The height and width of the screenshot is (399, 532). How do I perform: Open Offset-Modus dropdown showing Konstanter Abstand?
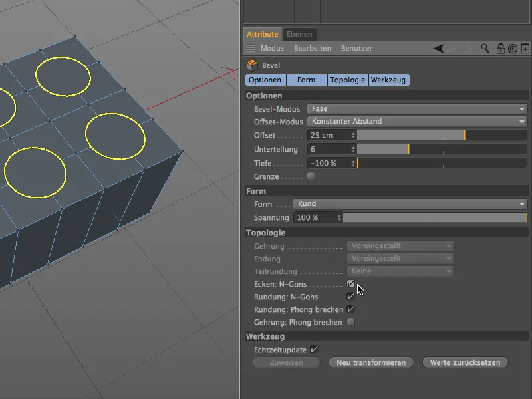(x=417, y=122)
